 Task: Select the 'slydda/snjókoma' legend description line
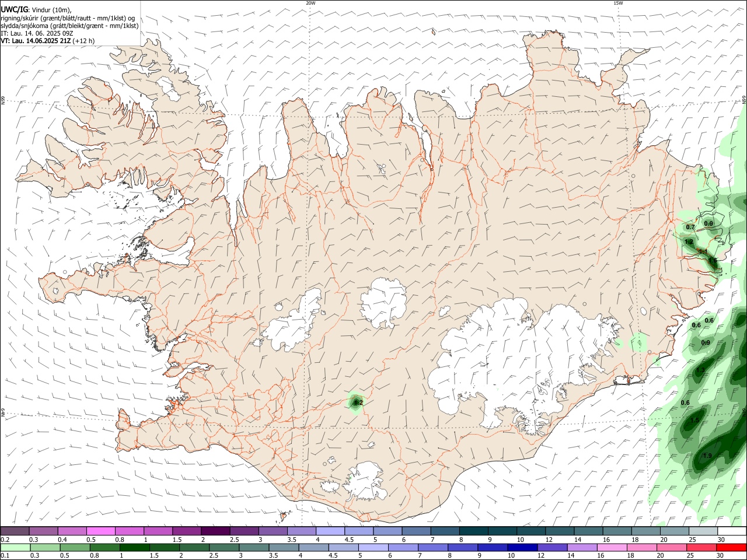point(69,26)
